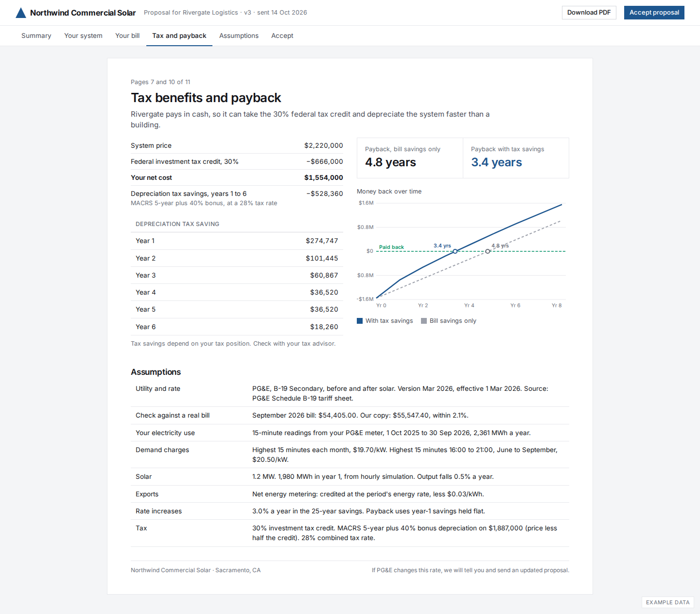Click the tax advisor disclaimer note
Viewport: 700px width, 614px height.
[233, 344]
